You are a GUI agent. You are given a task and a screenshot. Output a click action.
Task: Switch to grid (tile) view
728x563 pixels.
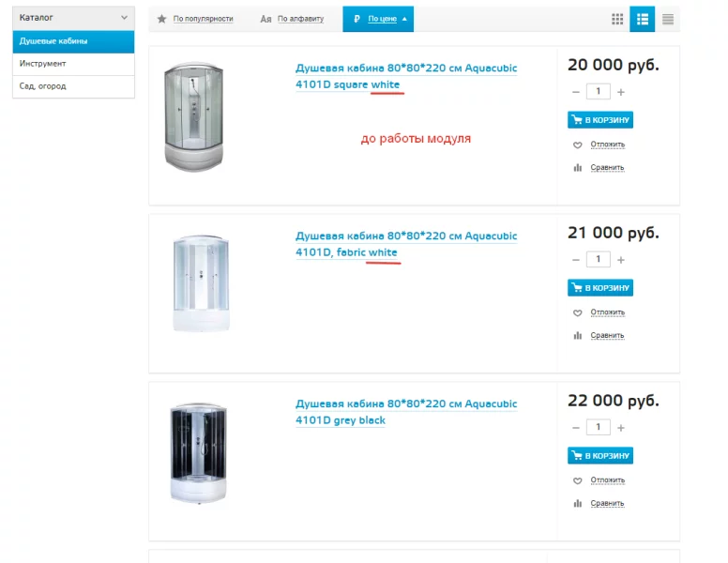[x=616, y=19]
